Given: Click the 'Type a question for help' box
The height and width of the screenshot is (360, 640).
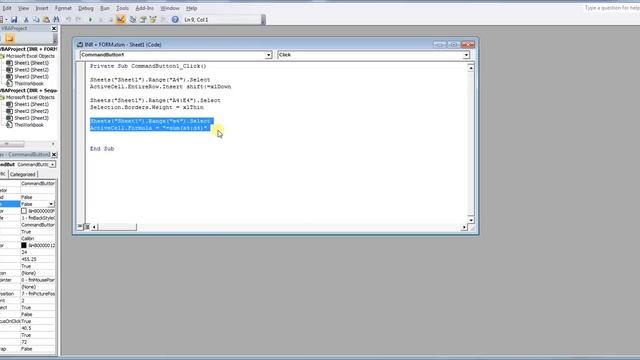Looking at the screenshot, I should (x=612, y=8).
